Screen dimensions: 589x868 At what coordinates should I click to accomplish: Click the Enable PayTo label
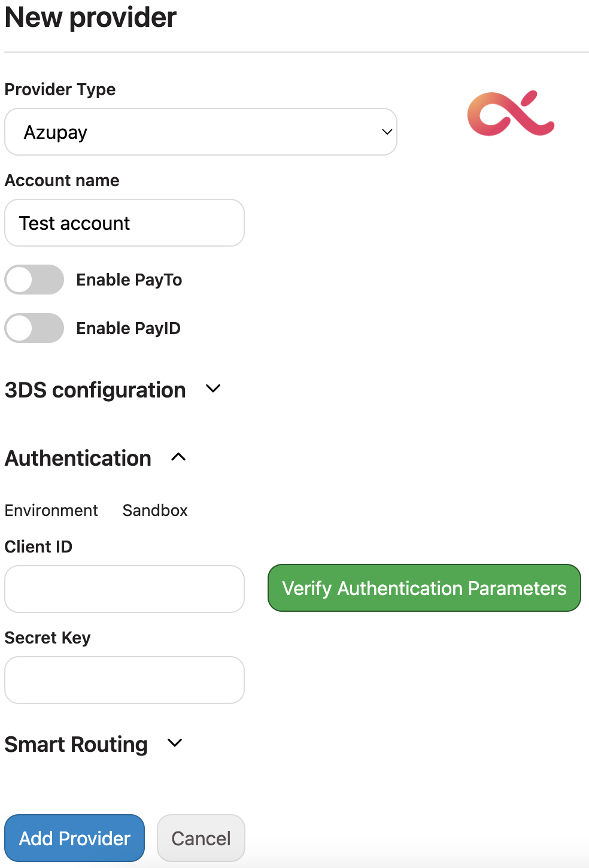point(129,280)
